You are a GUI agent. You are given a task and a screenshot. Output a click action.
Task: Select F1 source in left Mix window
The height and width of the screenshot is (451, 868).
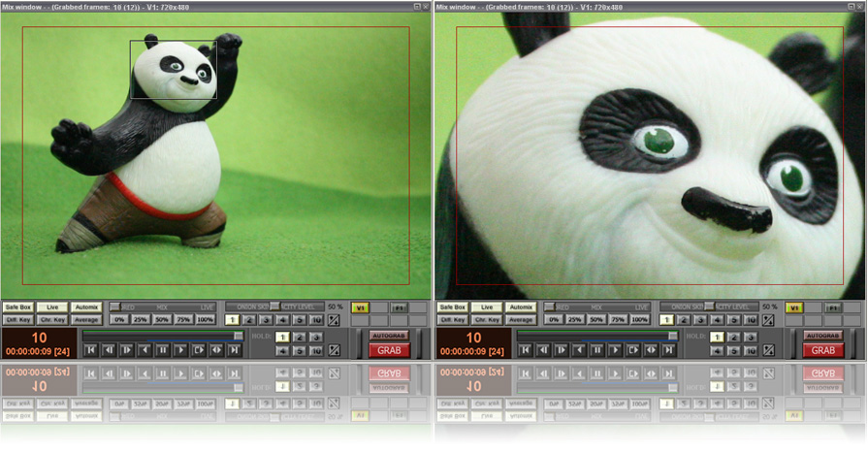[399, 307]
